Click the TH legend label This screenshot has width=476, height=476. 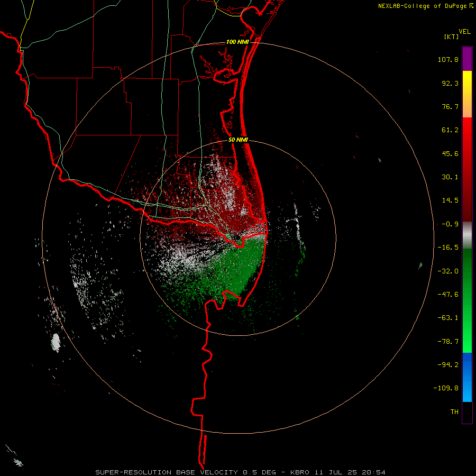point(454,412)
